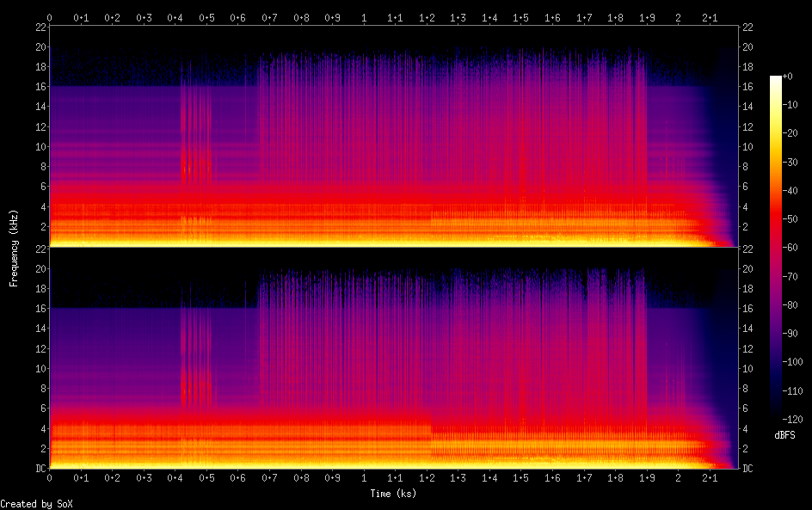Click the 1.5 tick label on bottom time axis
Viewport: 812px width, 510px height.
tap(520, 477)
